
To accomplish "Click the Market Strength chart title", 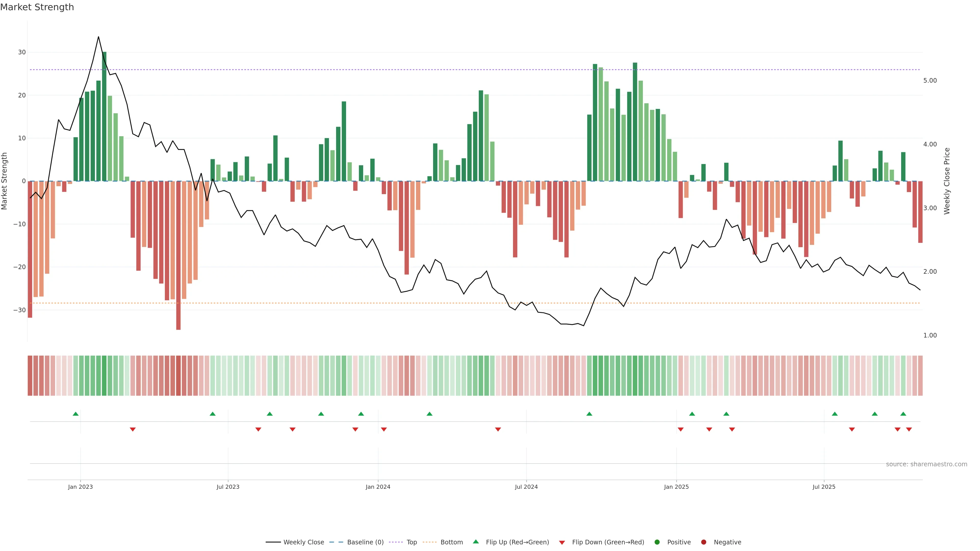I will pyautogui.click(x=37, y=7).
